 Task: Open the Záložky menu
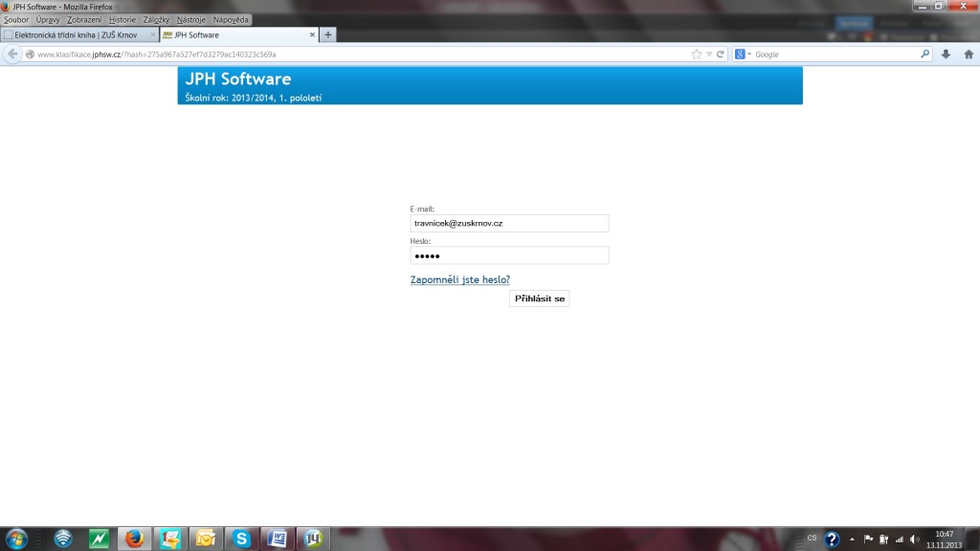[156, 20]
